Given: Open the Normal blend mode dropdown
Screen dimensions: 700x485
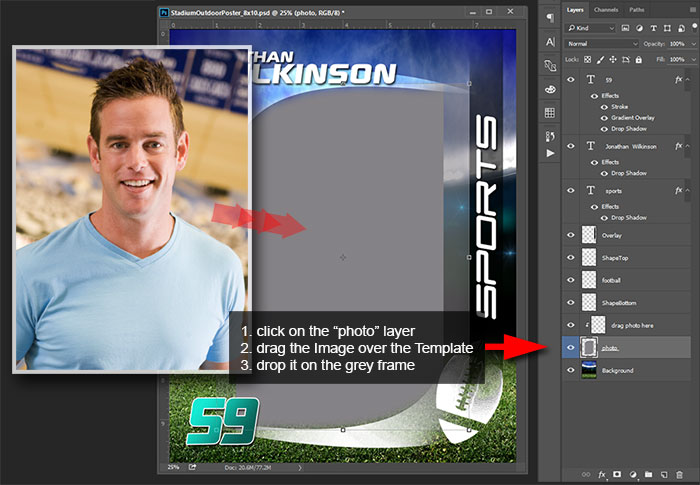Looking at the screenshot, I should [x=602, y=44].
